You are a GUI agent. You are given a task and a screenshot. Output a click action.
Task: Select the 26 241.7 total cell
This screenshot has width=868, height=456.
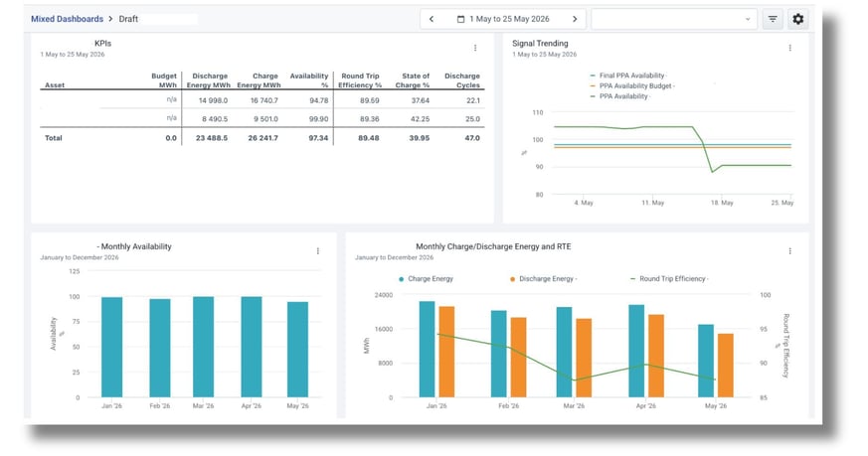[x=262, y=138]
